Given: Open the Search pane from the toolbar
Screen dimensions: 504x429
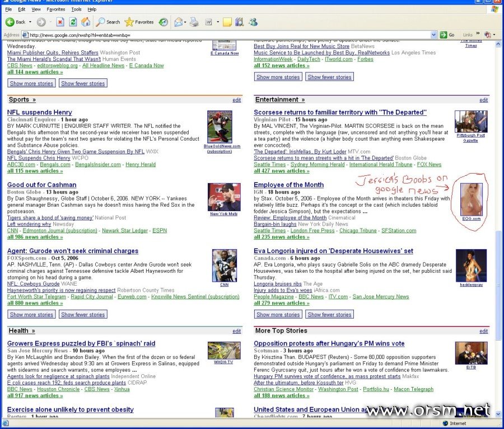Looking at the screenshot, I should click(108, 22).
